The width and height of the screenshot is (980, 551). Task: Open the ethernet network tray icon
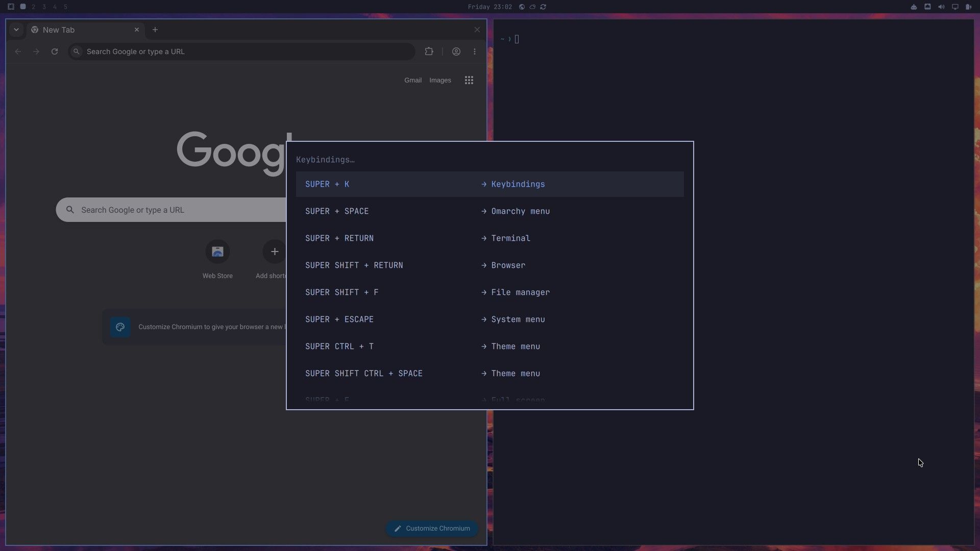point(927,7)
